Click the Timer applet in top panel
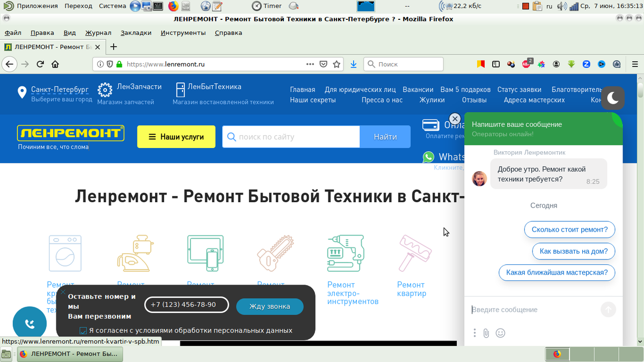 [267, 6]
